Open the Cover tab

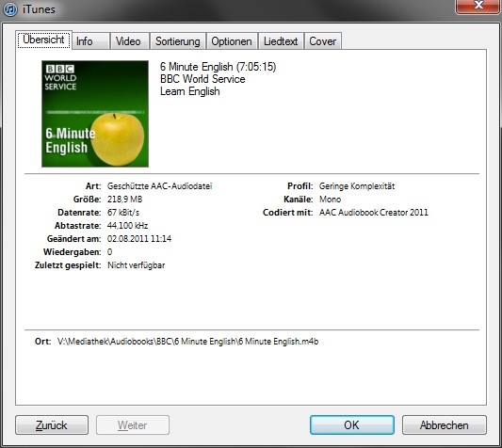pos(323,41)
